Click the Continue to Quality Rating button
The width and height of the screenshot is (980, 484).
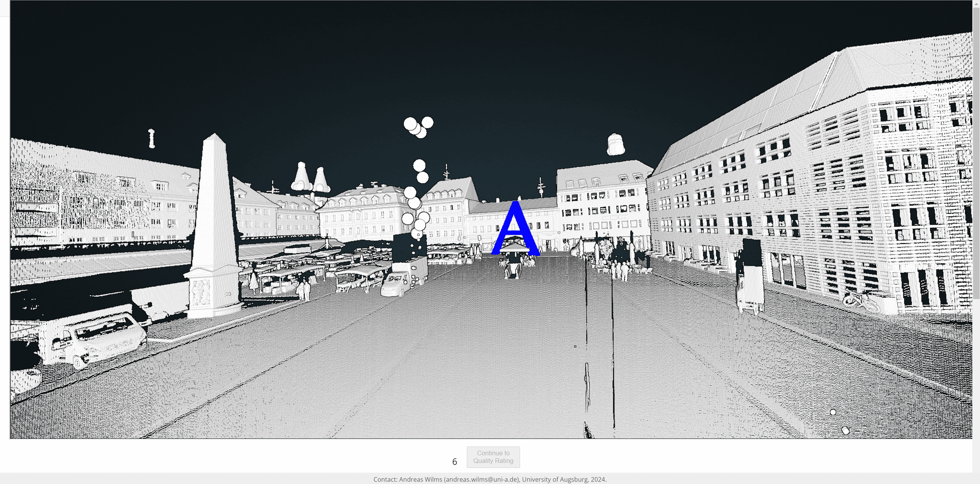click(x=493, y=457)
